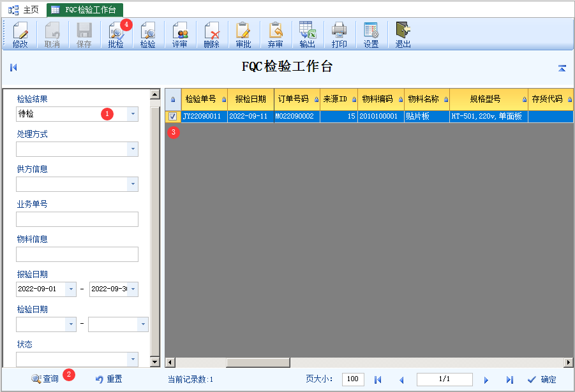Select cell JY22090011
Screen dimensions: 575x392
point(204,117)
